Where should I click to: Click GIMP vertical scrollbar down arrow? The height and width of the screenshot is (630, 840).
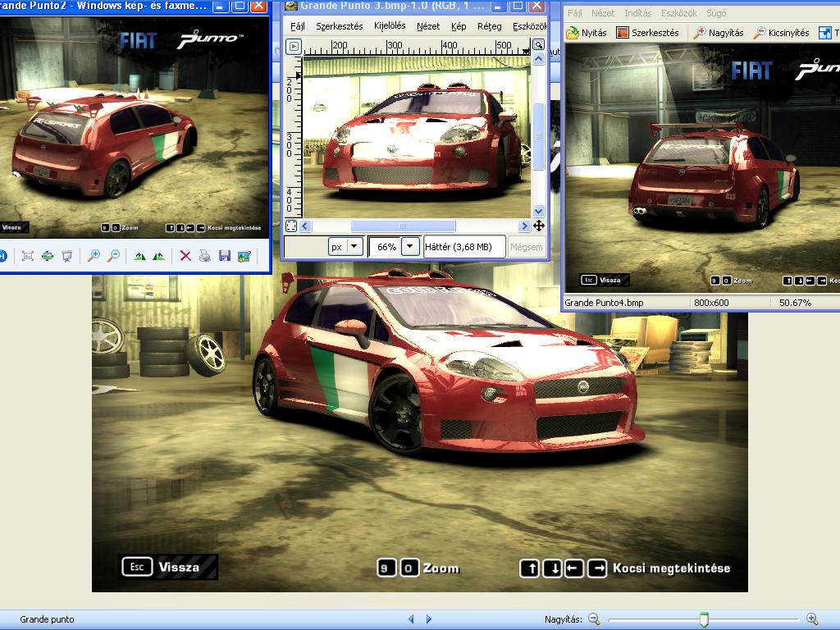click(538, 211)
